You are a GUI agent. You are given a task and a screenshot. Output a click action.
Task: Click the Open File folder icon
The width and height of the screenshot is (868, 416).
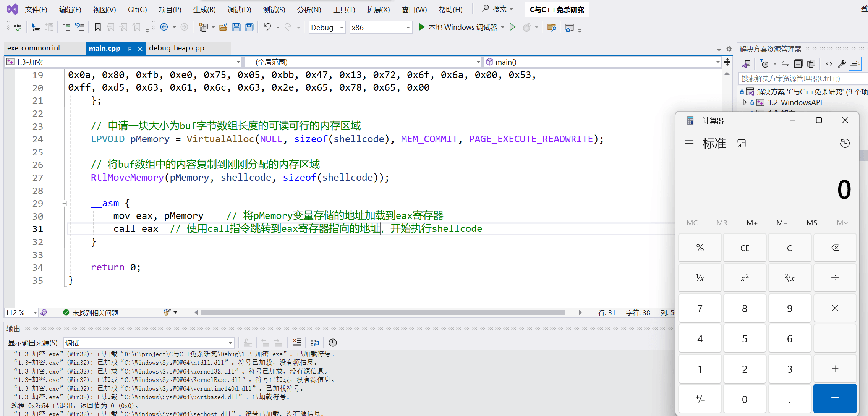[223, 27]
